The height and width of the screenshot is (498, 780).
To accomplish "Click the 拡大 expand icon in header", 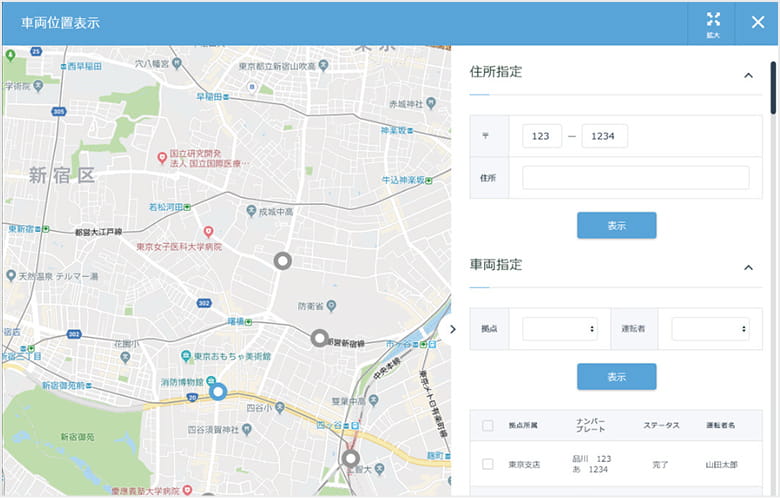I will point(713,24).
